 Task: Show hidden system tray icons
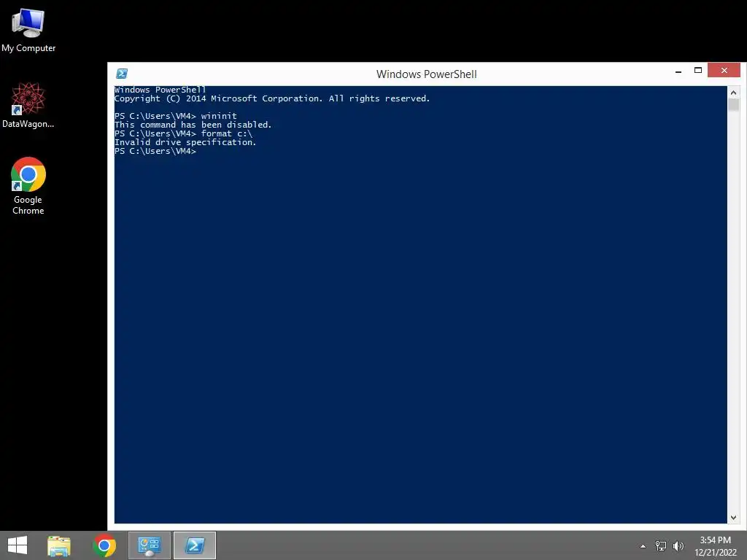click(x=643, y=546)
